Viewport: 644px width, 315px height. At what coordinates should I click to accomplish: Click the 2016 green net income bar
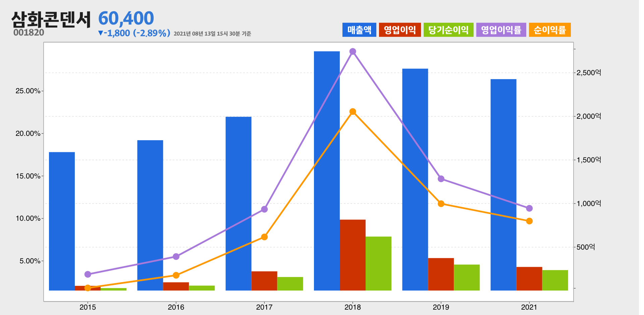pyautogui.click(x=202, y=288)
